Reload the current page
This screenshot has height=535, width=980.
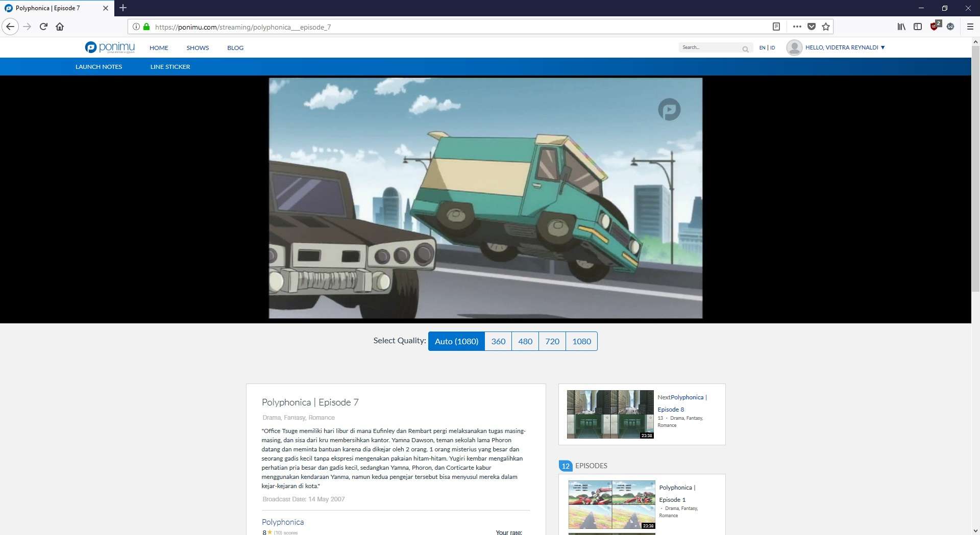point(43,27)
